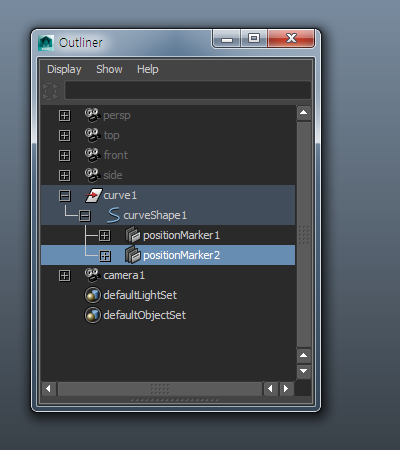400x450 pixels.
Task: Select the curve1 label
Action: click(x=120, y=195)
